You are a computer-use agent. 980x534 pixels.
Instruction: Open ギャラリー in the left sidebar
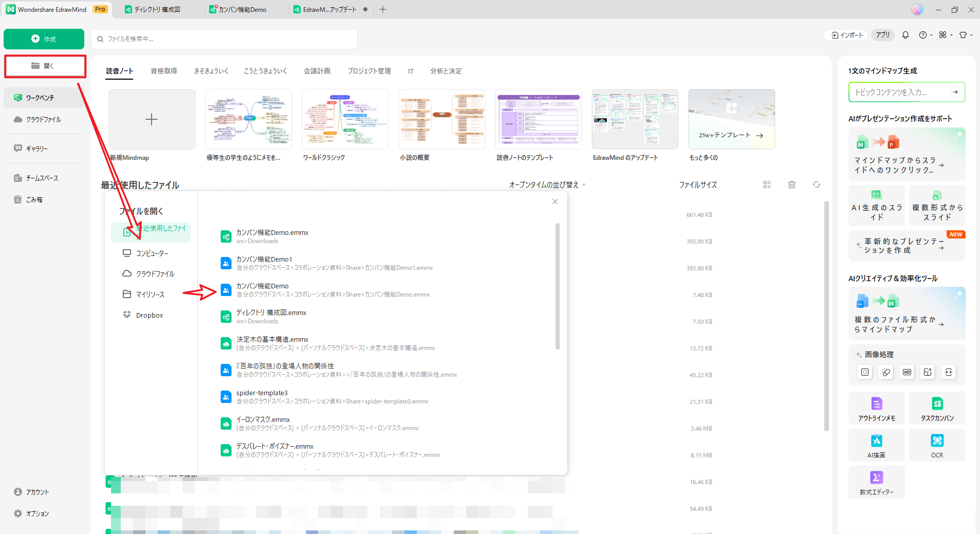click(45, 149)
